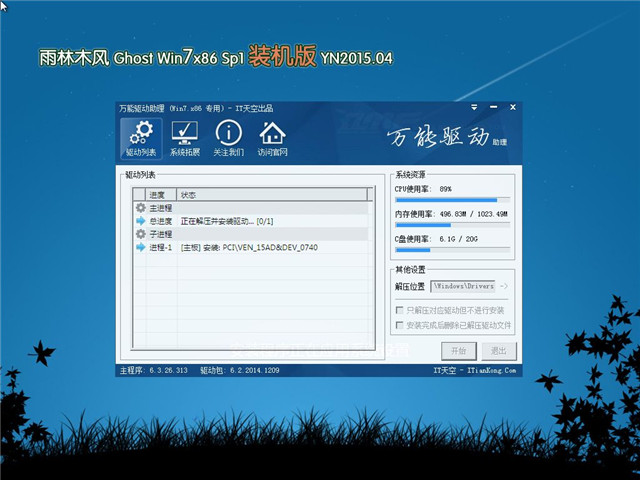Close the 万能驱动助理 window
The width and height of the screenshot is (640, 480).
513,107
